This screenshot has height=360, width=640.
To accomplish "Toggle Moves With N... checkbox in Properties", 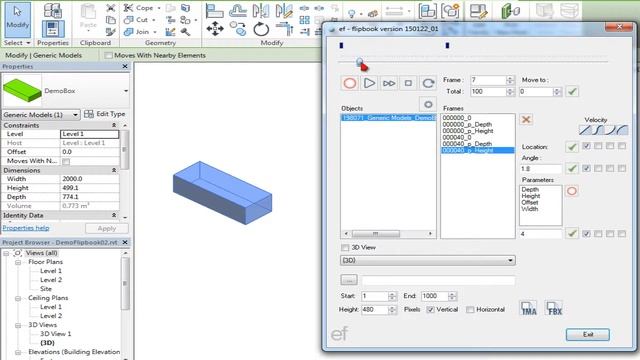I will point(66,161).
